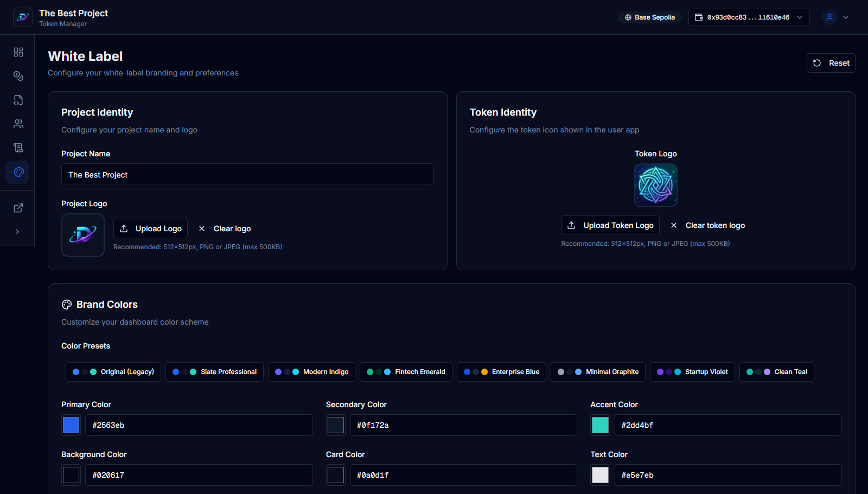Click the holders users icon in sidebar

click(x=18, y=123)
